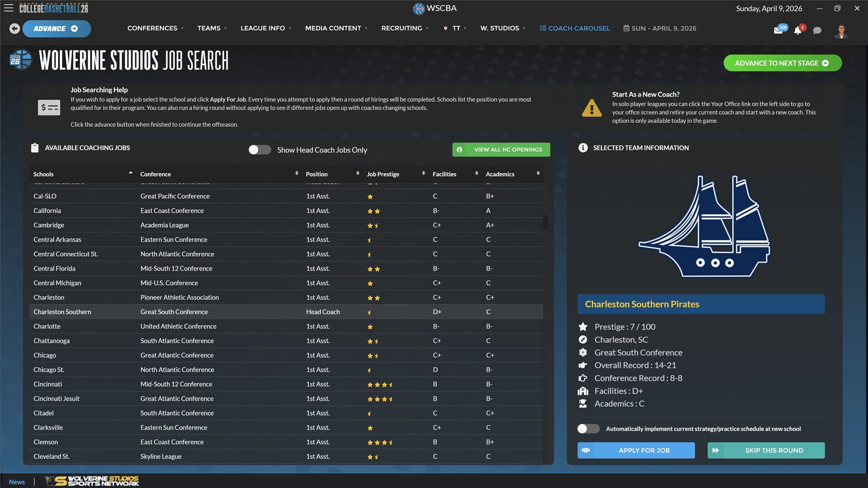The image size is (868, 488).
Task: Open chat using the speech bubble icon
Action: click(x=817, y=30)
